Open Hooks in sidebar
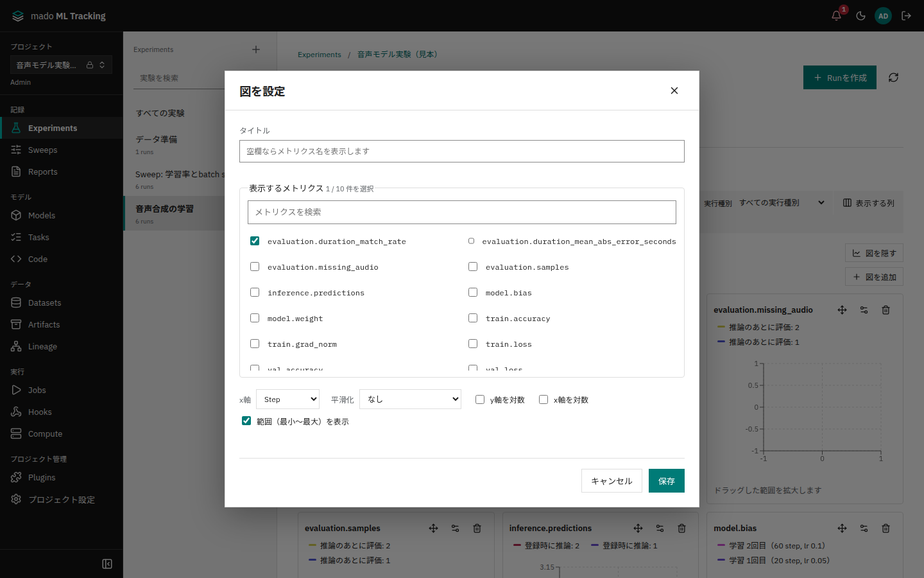The image size is (924, 578). (61, 412)
